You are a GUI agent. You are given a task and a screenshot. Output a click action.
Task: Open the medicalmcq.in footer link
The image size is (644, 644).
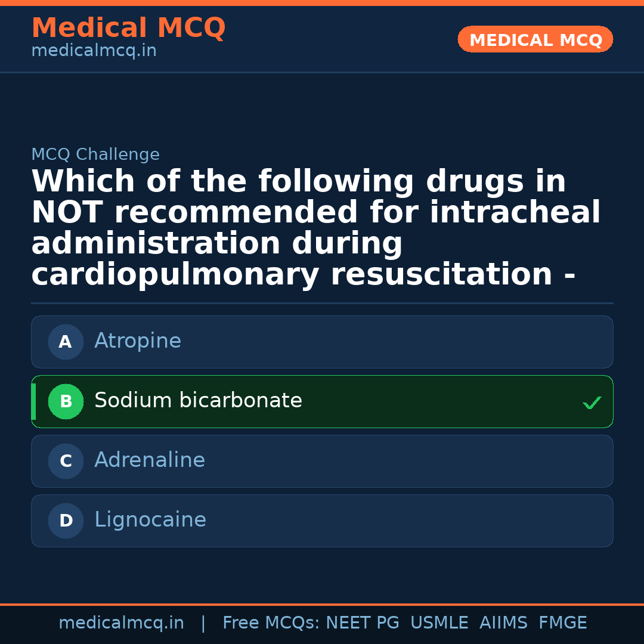tap(121, 623)
